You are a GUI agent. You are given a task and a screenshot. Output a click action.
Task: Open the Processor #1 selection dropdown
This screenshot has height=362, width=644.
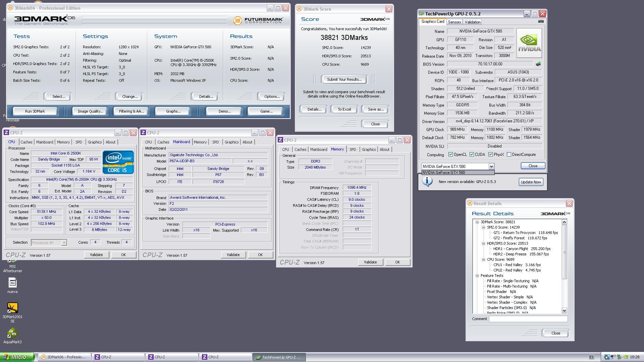pos(49,243)
